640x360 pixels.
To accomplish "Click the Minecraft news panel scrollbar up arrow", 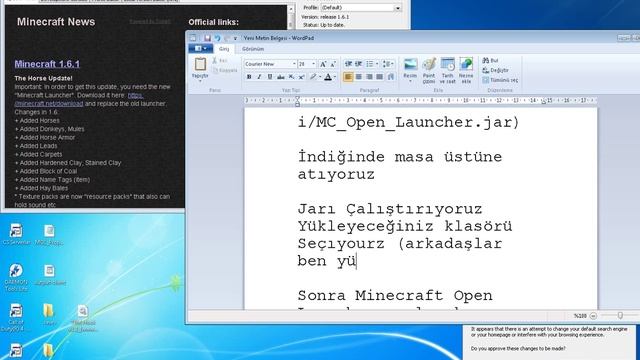I will click(291, 9).
